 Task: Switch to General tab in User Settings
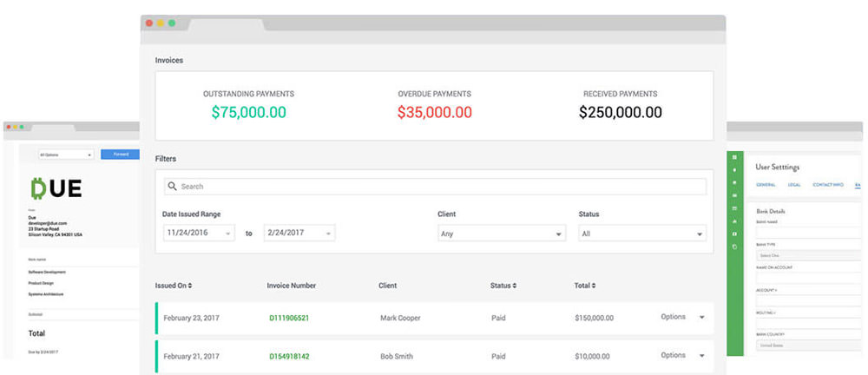(766, 184)
